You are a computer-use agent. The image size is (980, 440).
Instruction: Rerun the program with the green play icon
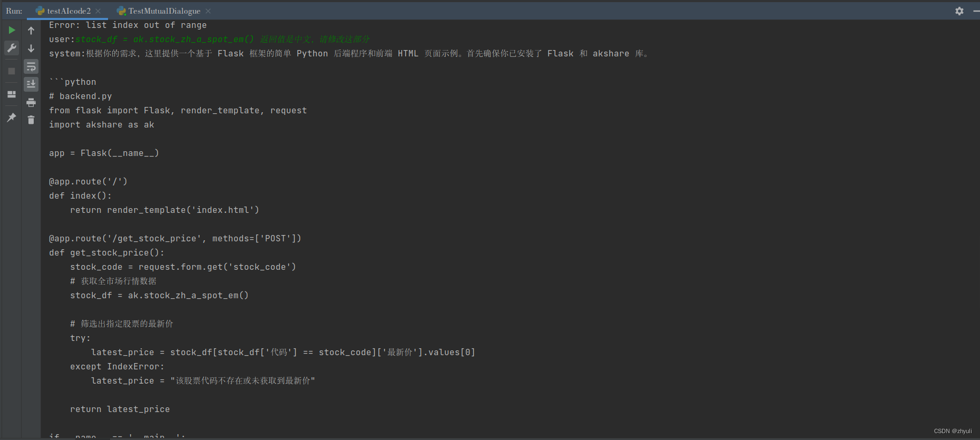12,30
